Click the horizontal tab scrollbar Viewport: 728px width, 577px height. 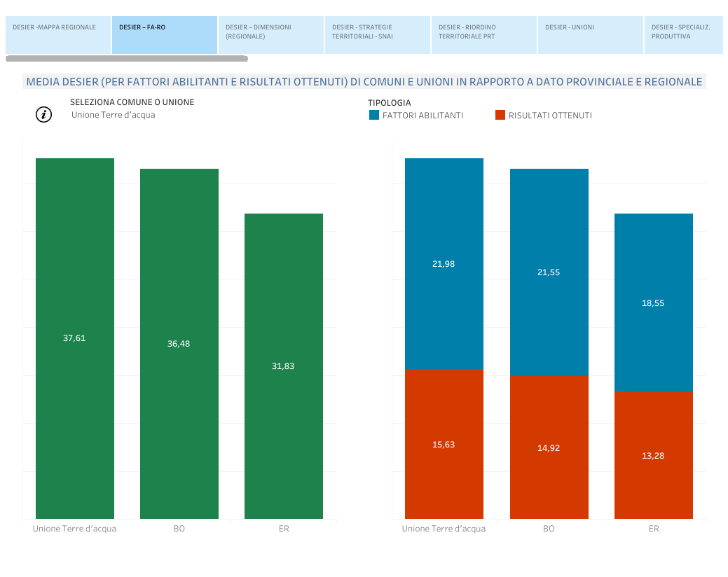(x=127, y=59)
